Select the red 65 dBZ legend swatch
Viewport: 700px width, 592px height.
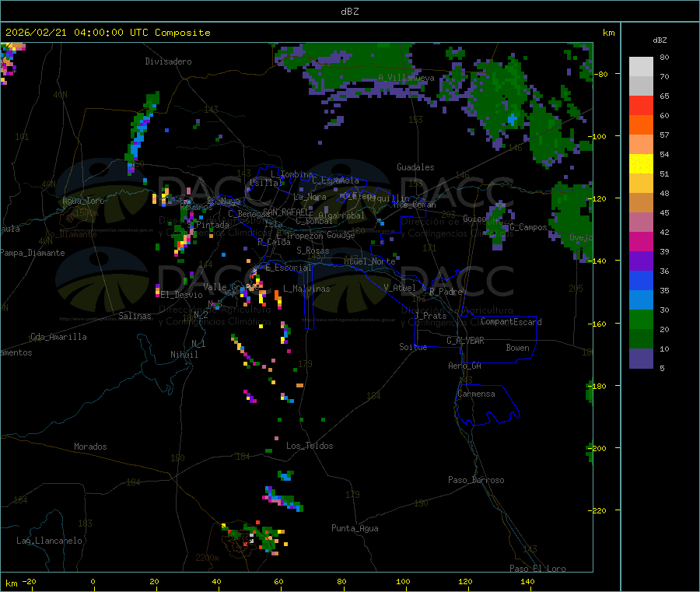(641, 105)
